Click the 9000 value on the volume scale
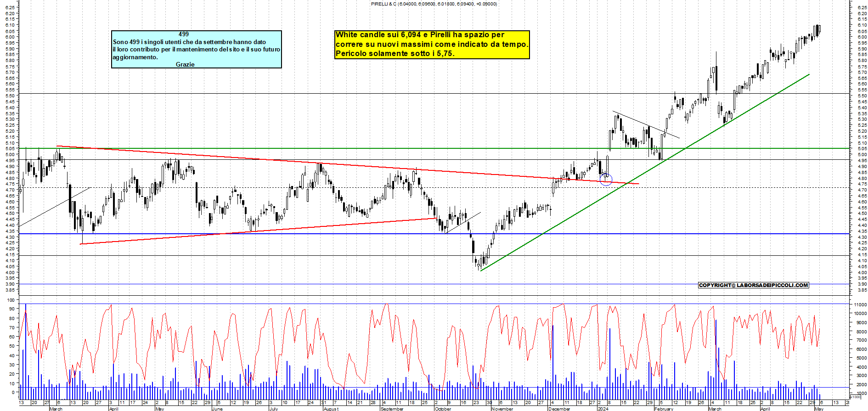 [862, 323]
